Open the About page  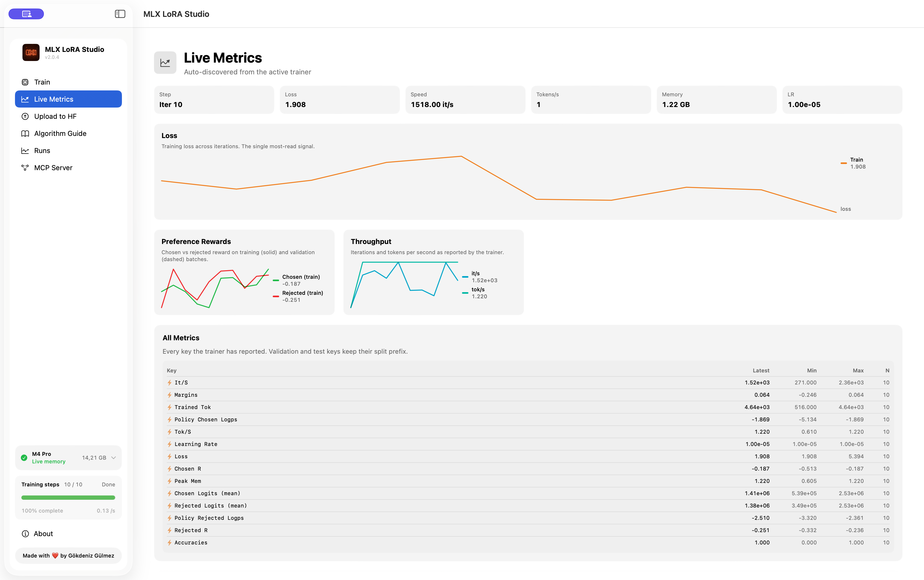point(68,534)
